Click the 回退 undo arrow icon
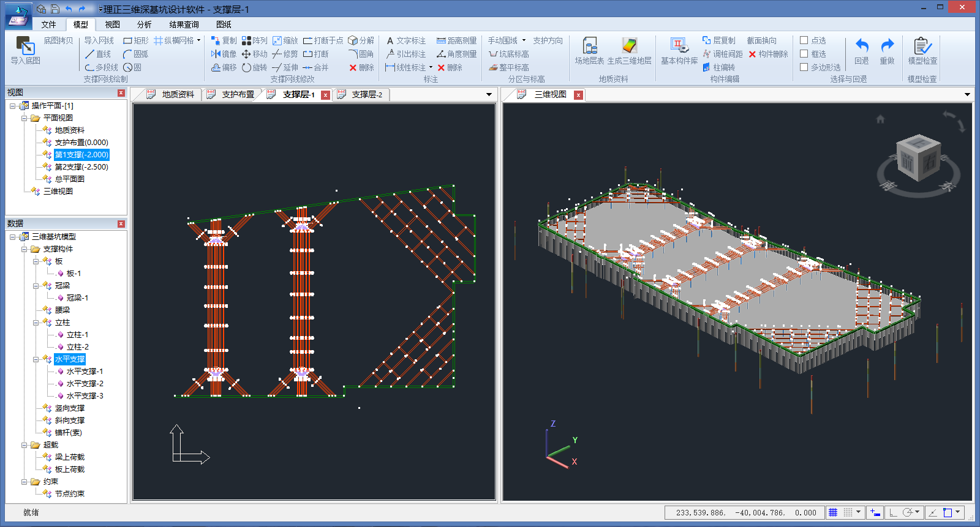 [862, 46]
